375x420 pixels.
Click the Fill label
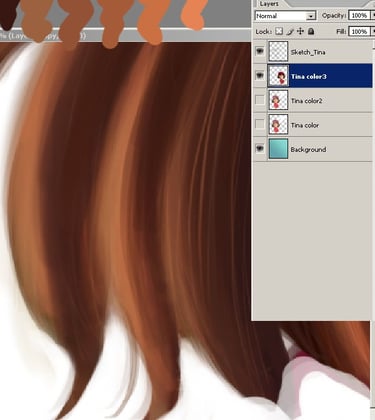point(341,31)
